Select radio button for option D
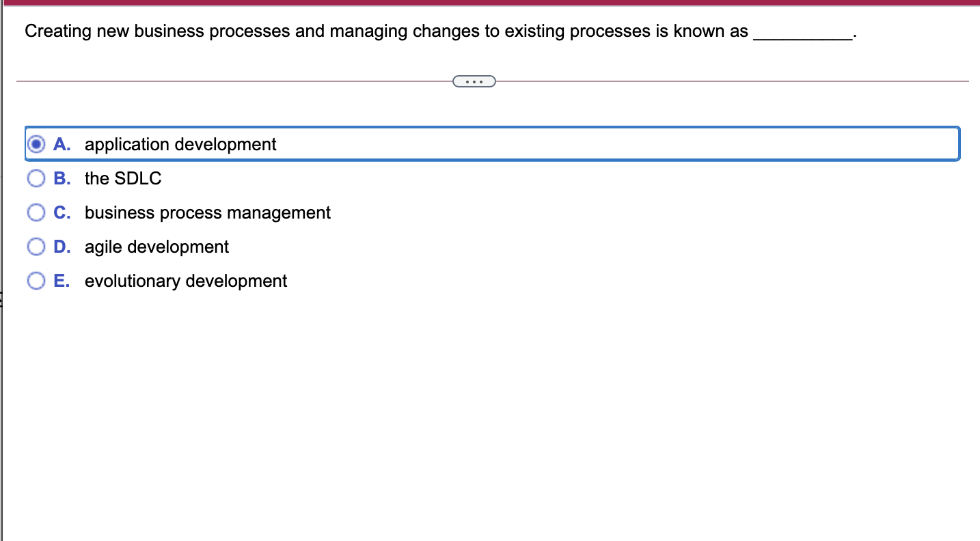Image resolution: width=980 pixels, height=541 pixels. [x=36, y=246]
